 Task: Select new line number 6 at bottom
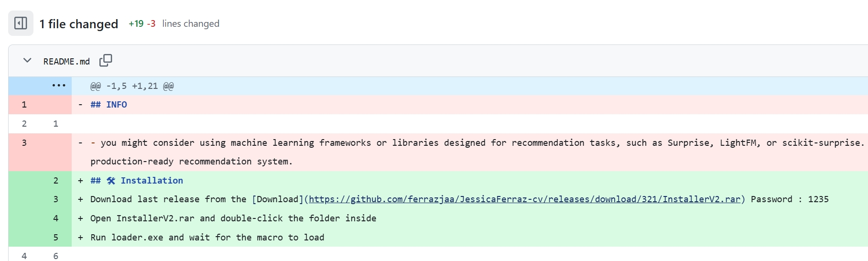(56, 256)
